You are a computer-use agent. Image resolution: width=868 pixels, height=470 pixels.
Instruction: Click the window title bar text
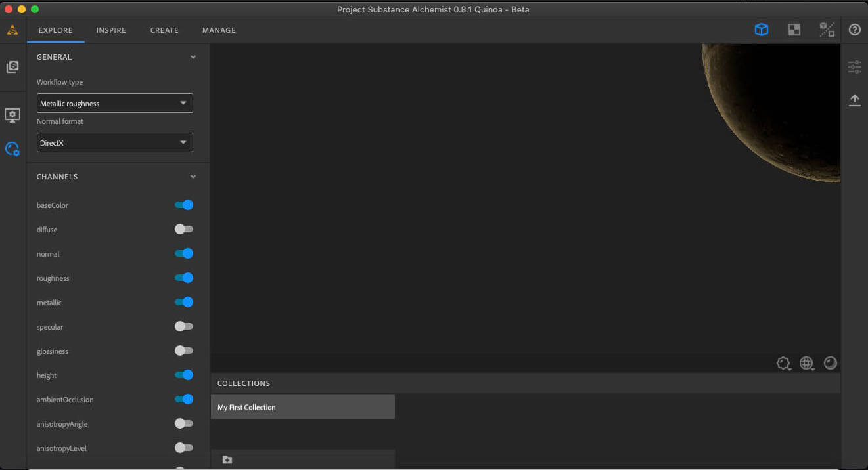(x=433, y=9)
